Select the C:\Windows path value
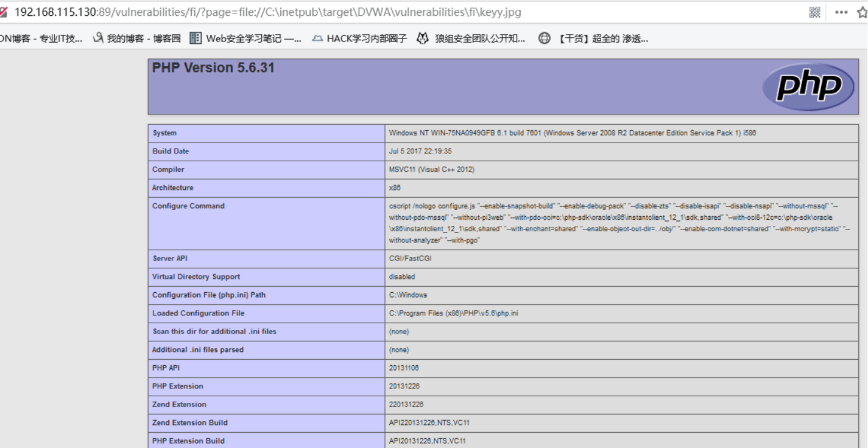This screenshot has height=448, width=868. [408, 295]
